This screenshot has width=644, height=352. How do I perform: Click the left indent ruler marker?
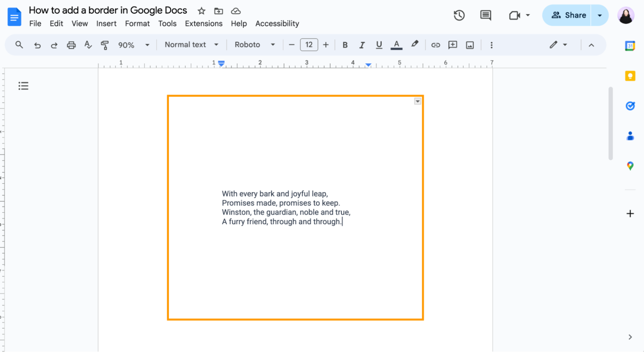[221, 63]
